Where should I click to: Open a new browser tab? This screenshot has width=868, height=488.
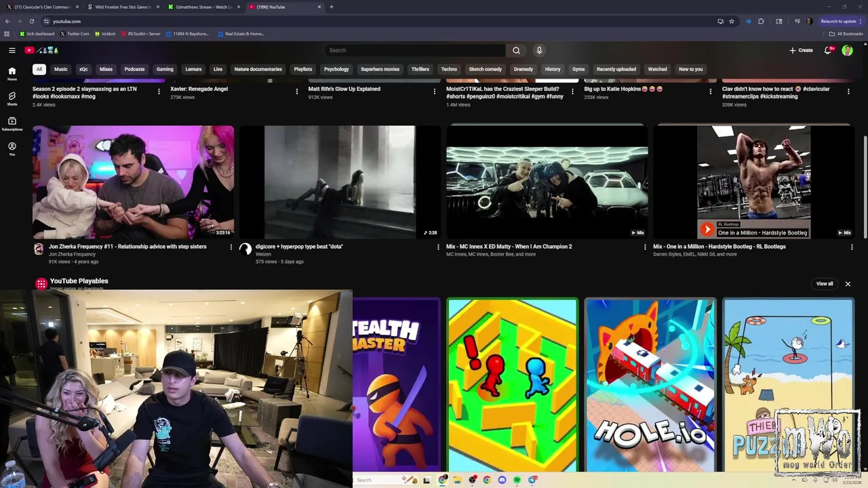pyautogui.click(x=332, y=7)
